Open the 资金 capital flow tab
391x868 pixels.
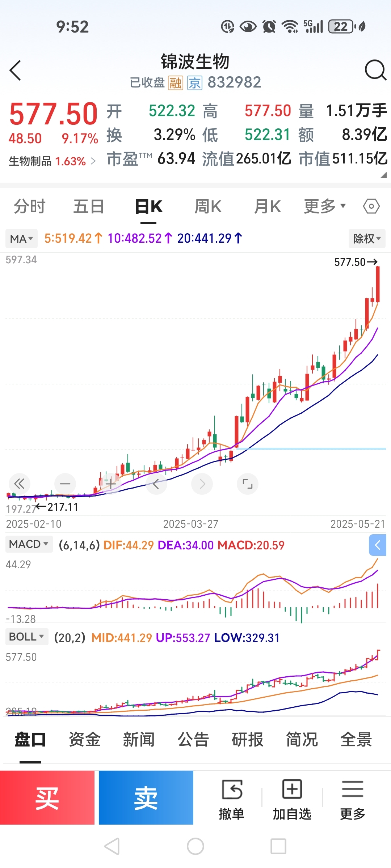85,739
